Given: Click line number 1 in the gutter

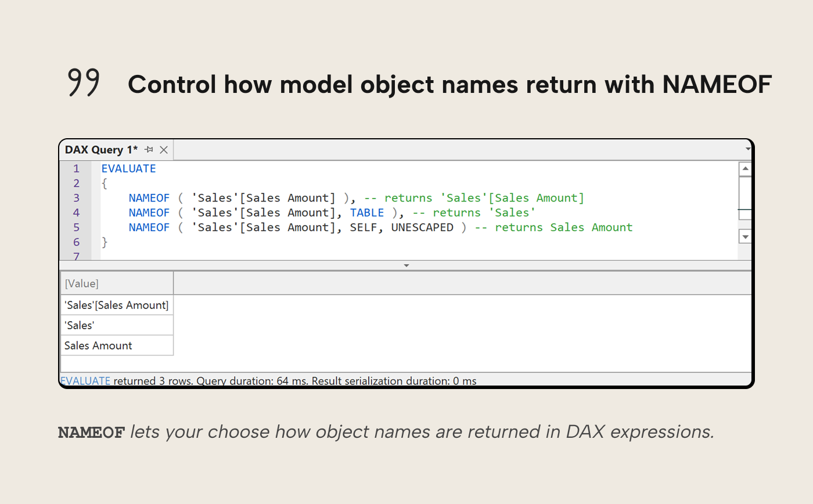Looking at the screenshot, I should click(x=76, y=168).
